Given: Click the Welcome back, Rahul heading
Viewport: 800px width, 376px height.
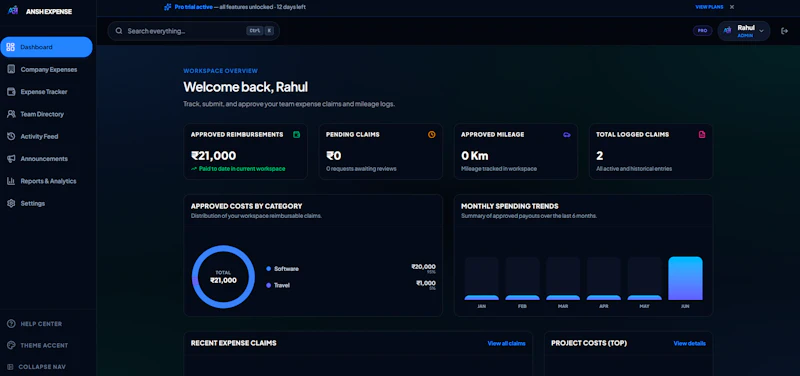Looking at the screenshot, I should [x=245, y=87].
